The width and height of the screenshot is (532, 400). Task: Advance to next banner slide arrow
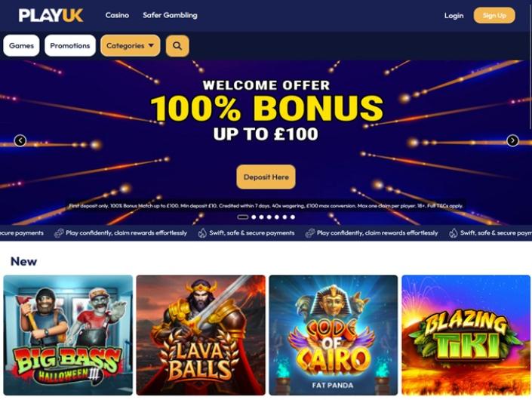pyautogui.click(x=512, y=140)
